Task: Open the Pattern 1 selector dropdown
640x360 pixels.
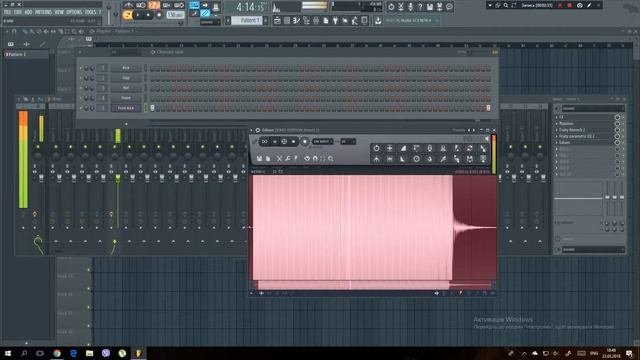Action: point(247,20)
